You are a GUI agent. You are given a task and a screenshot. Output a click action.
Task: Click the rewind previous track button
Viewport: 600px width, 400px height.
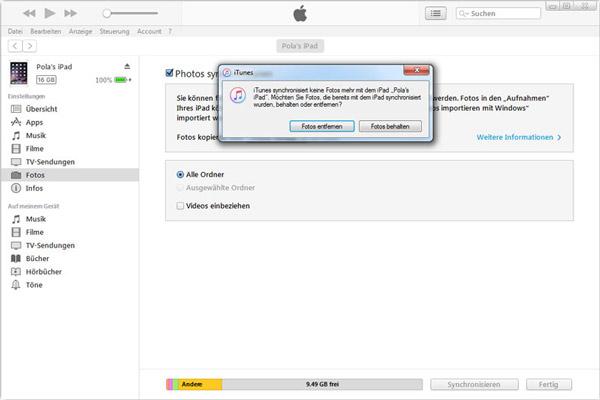[28, 14]
